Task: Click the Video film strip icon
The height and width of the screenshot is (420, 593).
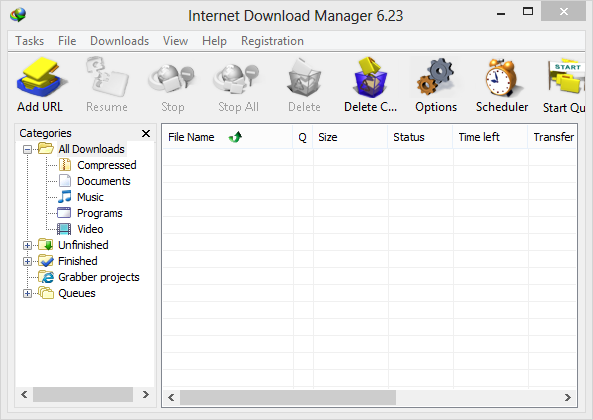Action: coord(64,229)
